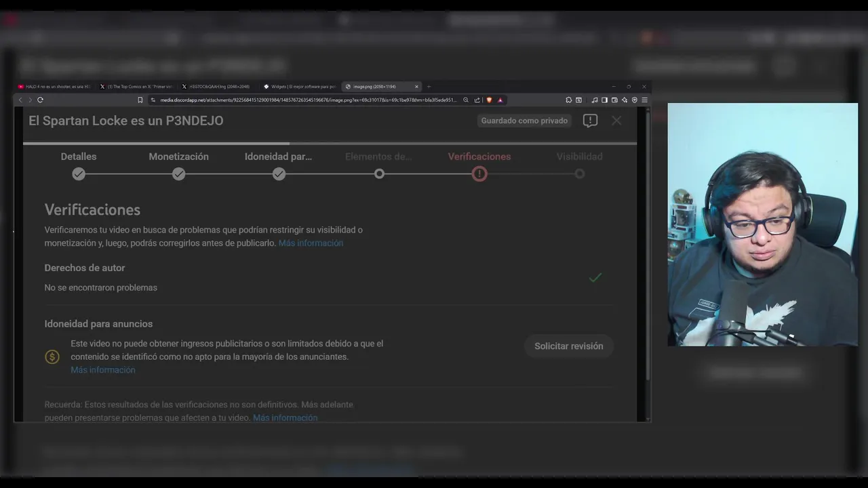Open the Brave Shields lion icon
868x488 pixels.
coord(489,100)
